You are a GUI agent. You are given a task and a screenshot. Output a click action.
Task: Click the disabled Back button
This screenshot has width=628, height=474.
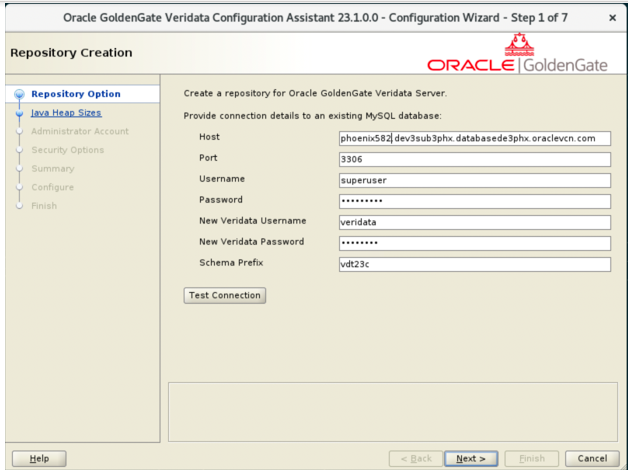pyautogui.click(x=416, y=458)
